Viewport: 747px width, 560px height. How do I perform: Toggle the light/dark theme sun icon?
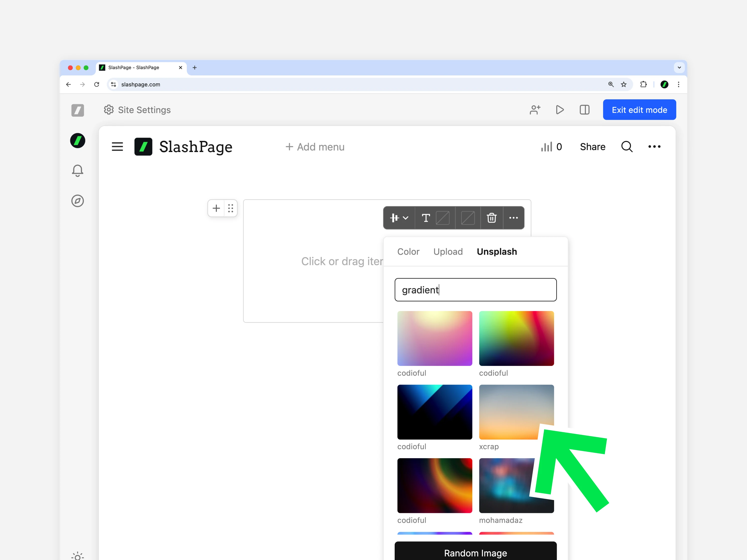(78, 556)
